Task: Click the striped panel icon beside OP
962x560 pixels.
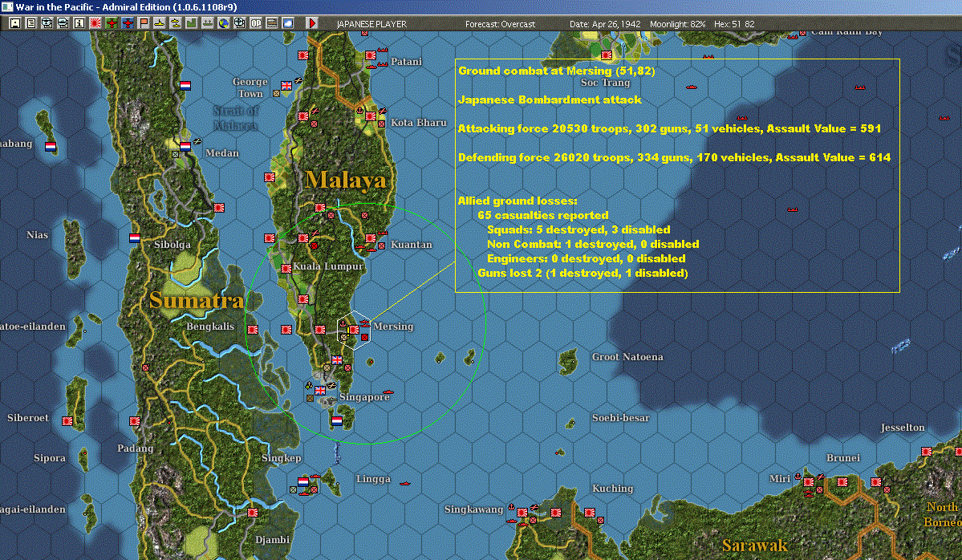Action: [x=272, y=23]
